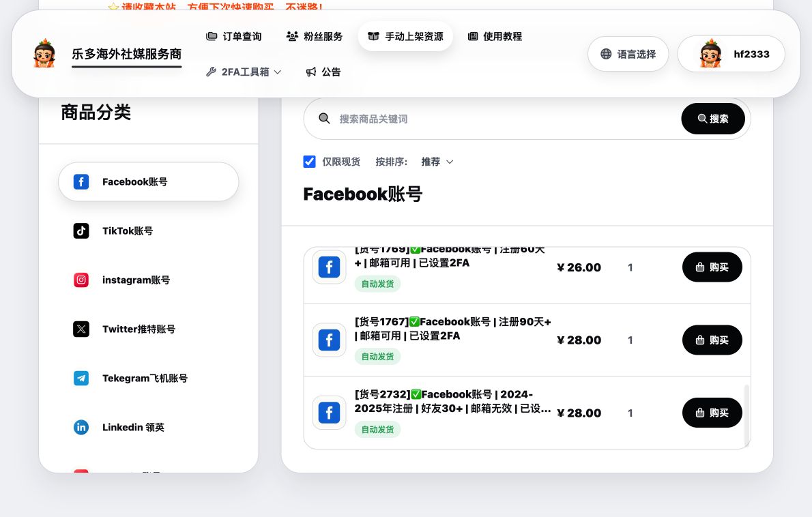Open 粉丝服务 fan services menu item
The width and height of the screenshot is (812, 517).
click(315, 36)
